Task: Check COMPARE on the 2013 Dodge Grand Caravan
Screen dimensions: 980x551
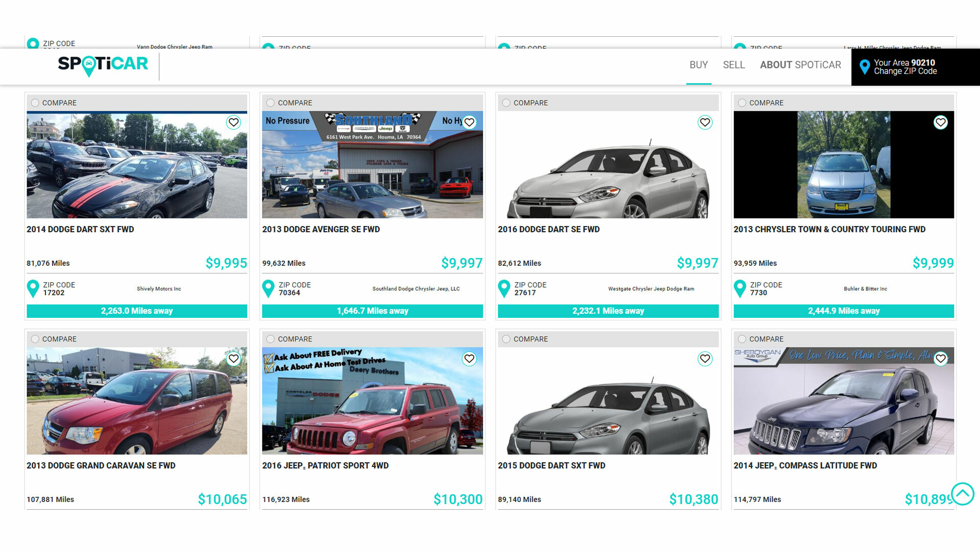Action: (35, 339)
